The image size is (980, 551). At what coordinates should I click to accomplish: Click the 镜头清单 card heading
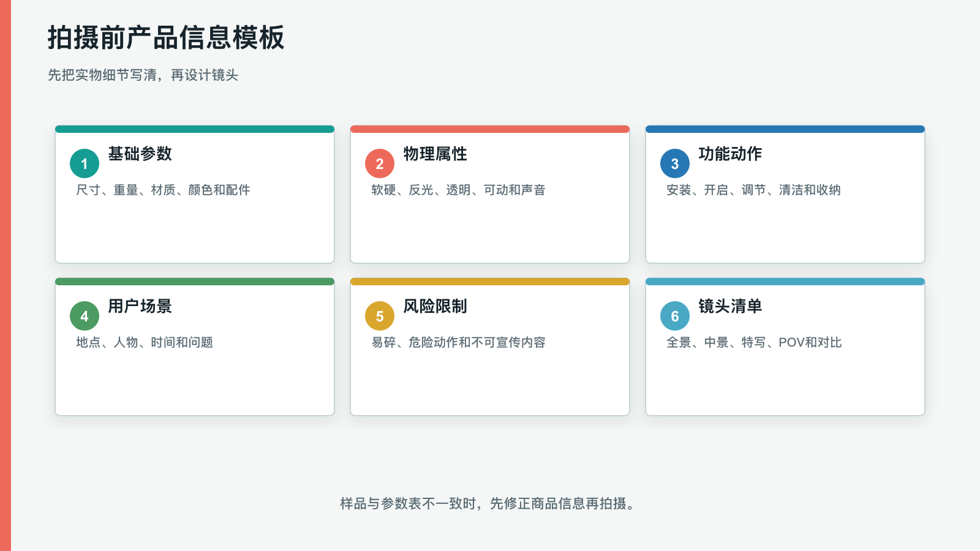pos(730,306)
